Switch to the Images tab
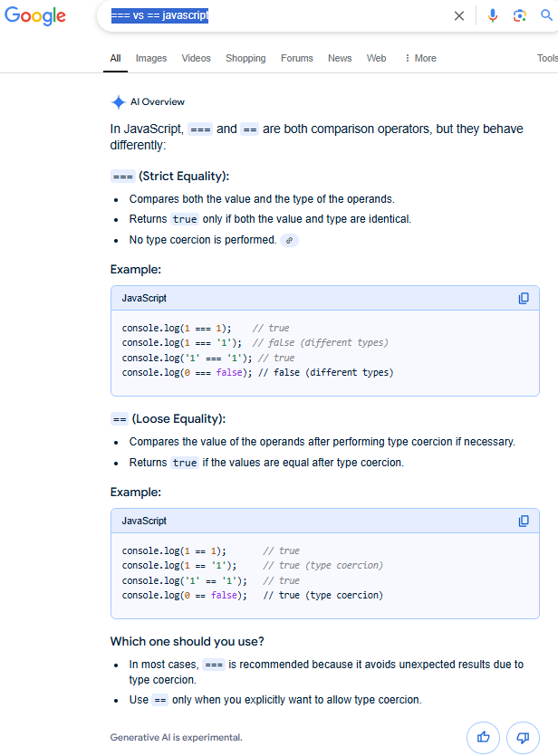The image size is (558, 756). (x=151, y=58)
